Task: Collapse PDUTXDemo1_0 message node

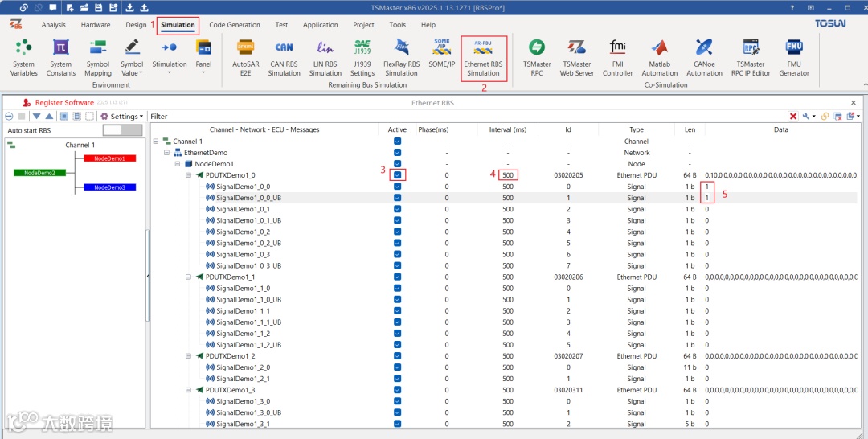Action: [189, 175]
